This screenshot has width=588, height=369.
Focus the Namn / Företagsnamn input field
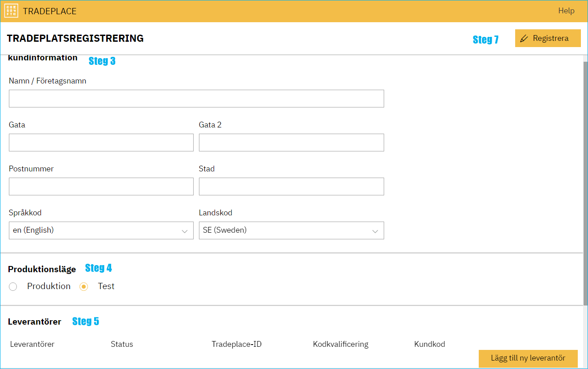(x=196, y=99)
